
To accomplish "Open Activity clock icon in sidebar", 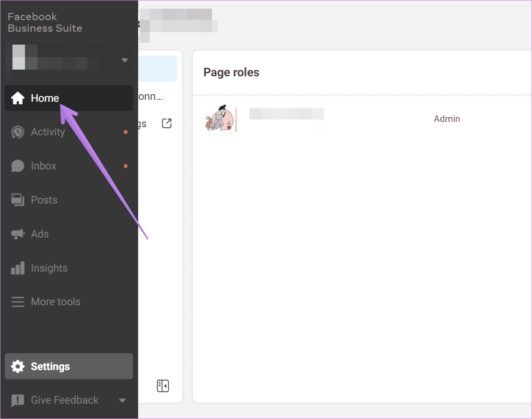I will 18,132.
